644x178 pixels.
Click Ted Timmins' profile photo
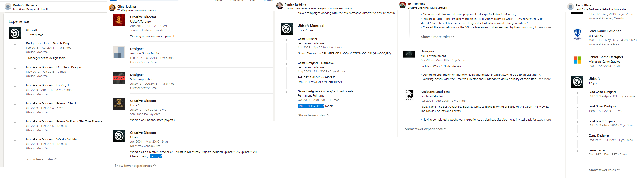point(403,5)
